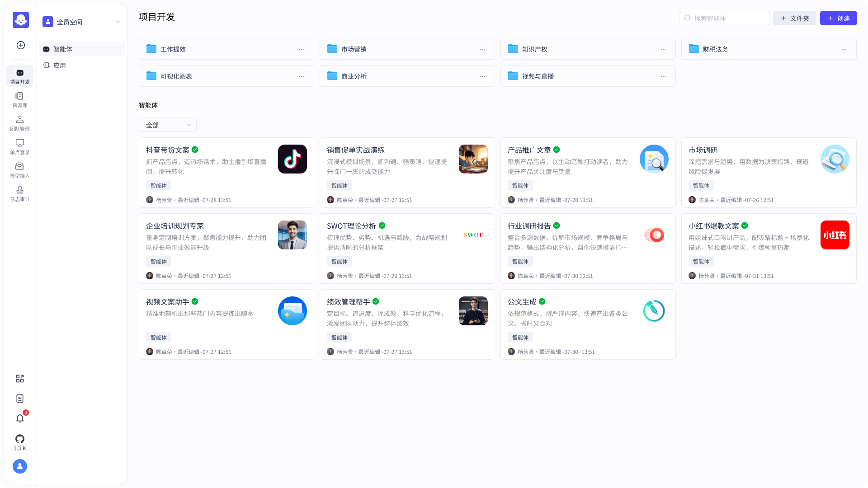Open notifications via the bell icon
Screen dimensions: 868x488
[x=19, y=418]
